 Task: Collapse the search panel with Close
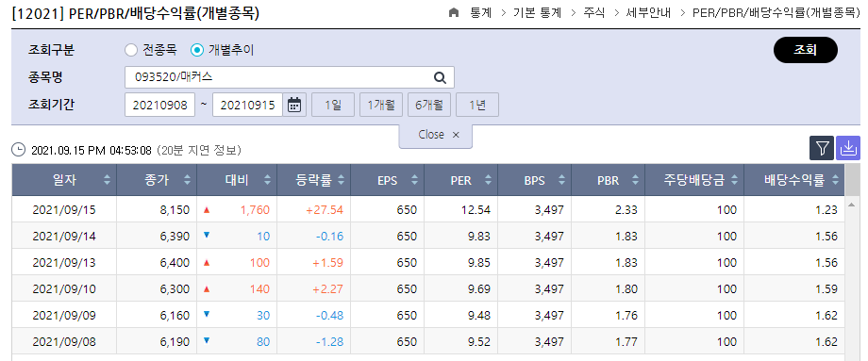[x=436, y=135]
